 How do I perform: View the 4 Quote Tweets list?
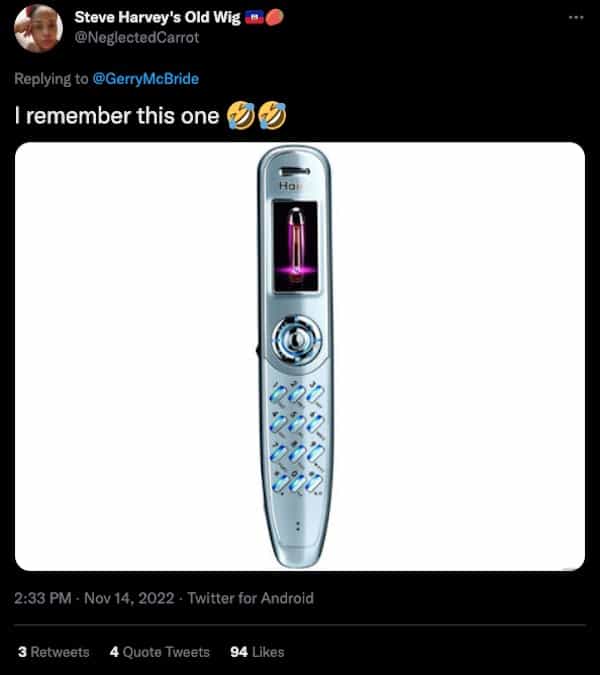pos(160,652)
